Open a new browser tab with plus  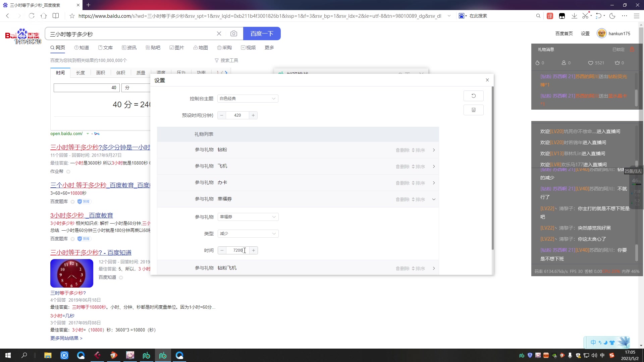coord(88,5)
